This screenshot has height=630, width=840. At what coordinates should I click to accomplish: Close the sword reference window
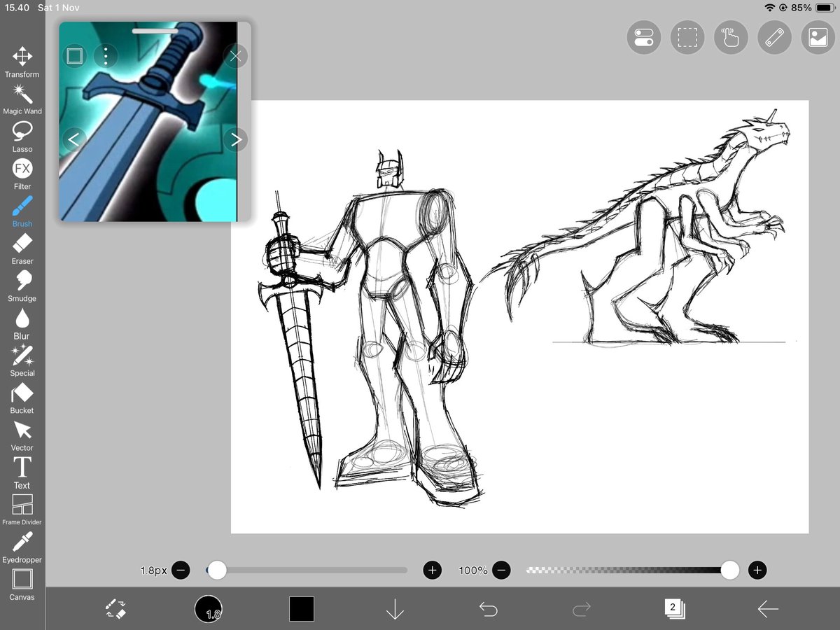(236, 55)
